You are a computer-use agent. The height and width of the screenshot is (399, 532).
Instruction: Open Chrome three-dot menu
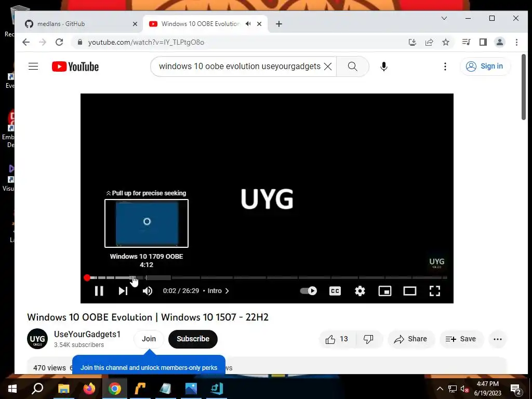point(517,42)
